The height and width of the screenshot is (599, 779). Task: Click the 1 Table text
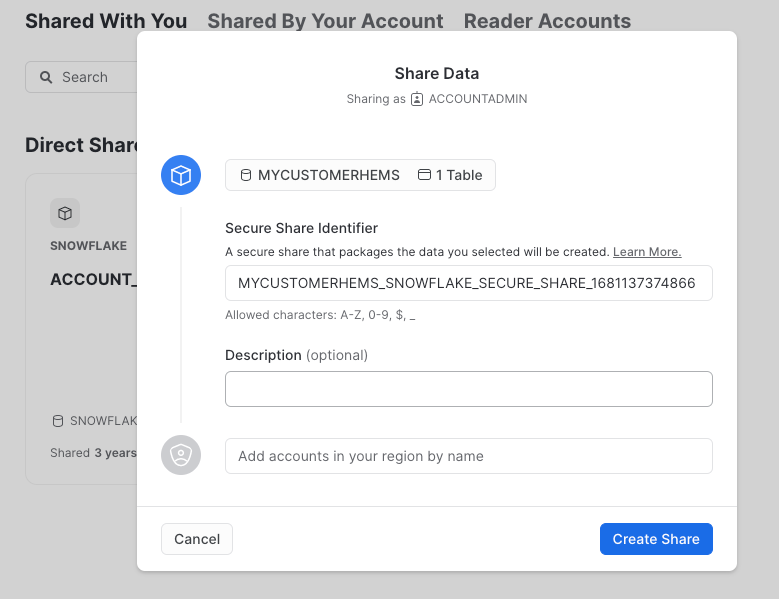coord(459,175)
